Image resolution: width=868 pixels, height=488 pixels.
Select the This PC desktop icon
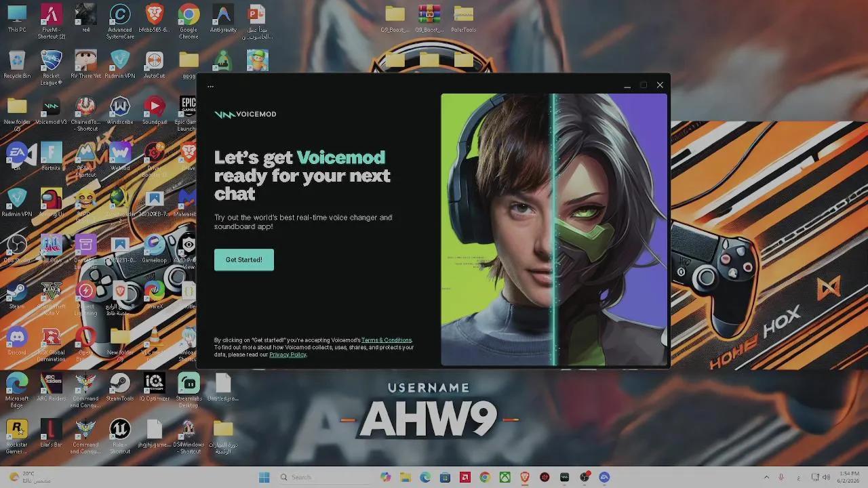(17, 19)
